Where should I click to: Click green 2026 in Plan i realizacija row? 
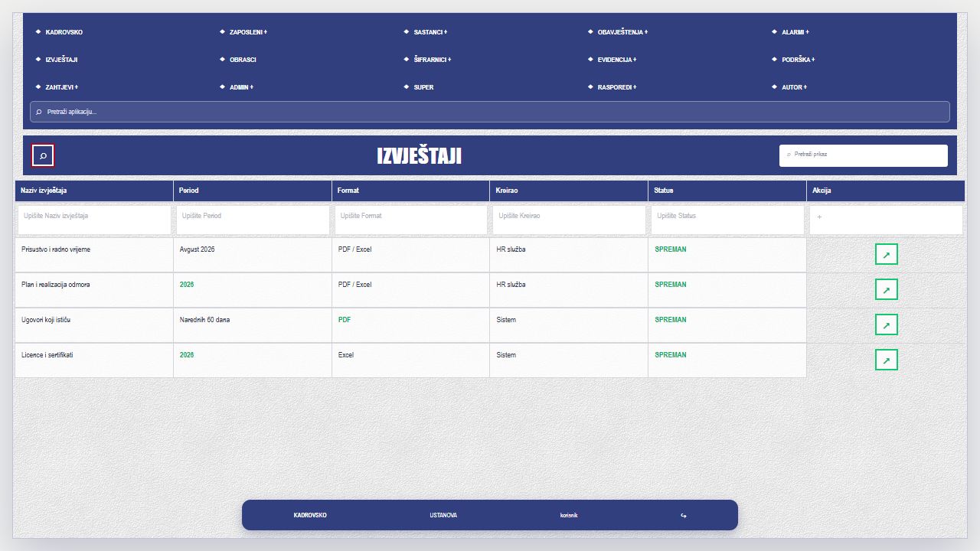click(x=187, y=285)
